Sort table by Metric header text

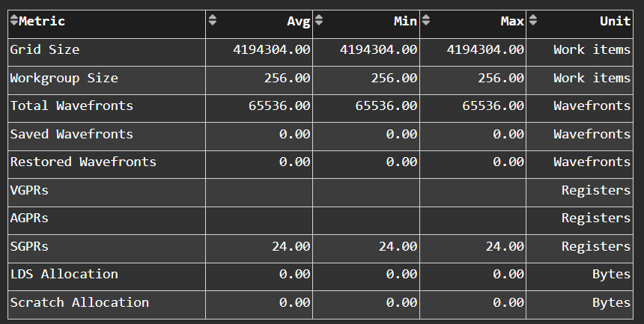pyautogui.click(x=42, y=21)
